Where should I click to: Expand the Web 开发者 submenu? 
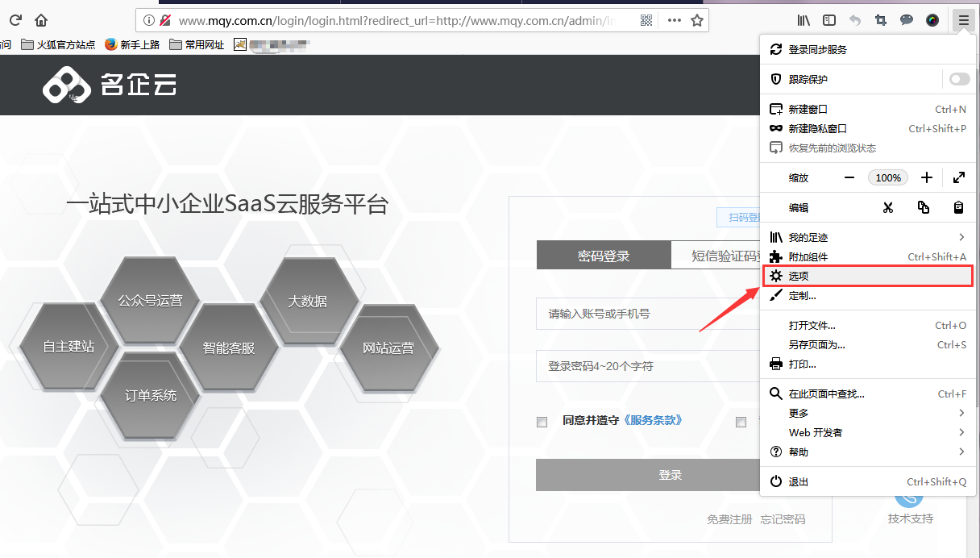click(x=961, y=432)
